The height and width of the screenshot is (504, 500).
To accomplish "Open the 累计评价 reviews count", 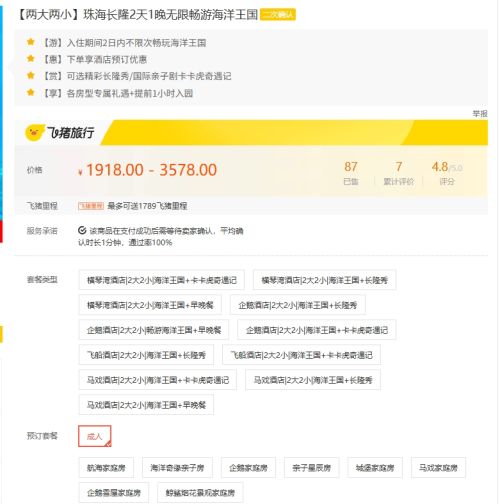I will [399, 173].
